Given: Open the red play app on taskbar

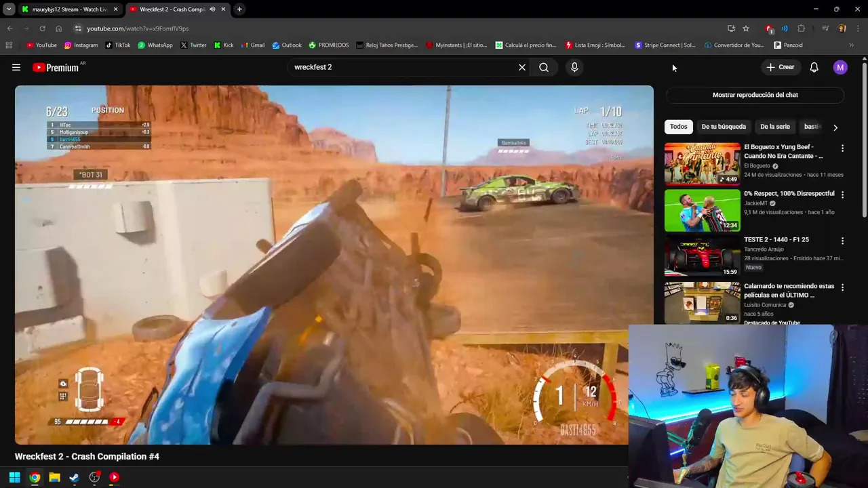Looking at the screenshot, I should coord(114,477).
